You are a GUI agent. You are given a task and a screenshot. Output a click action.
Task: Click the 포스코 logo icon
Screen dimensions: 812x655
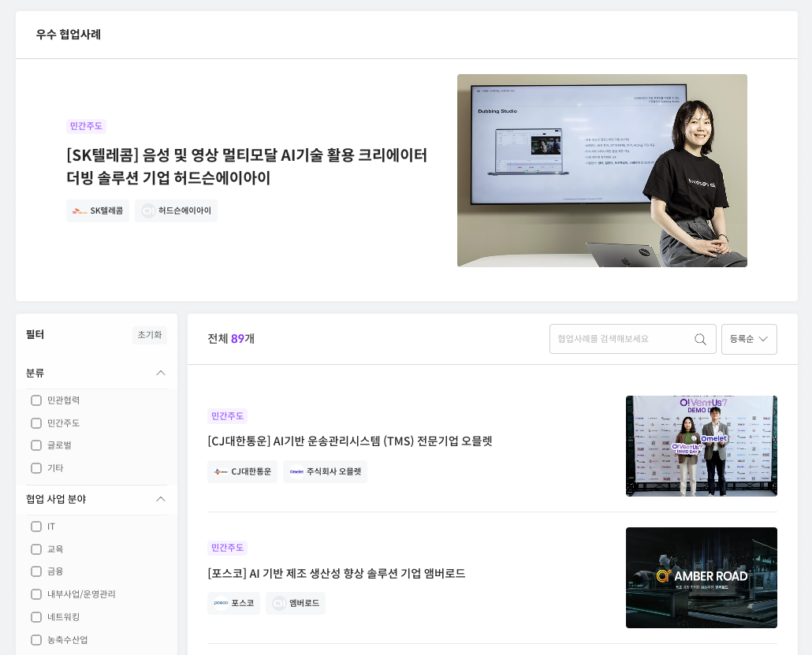click(221, 603)
